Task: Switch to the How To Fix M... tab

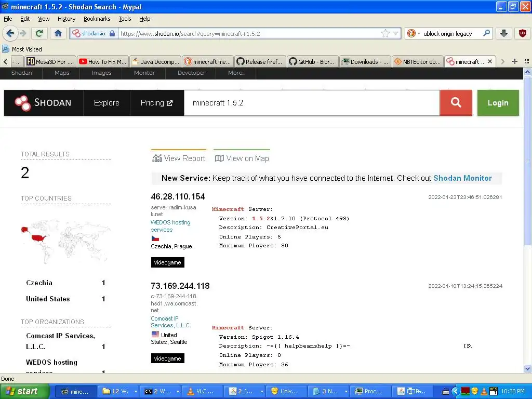Action: (x=102, y=62)
